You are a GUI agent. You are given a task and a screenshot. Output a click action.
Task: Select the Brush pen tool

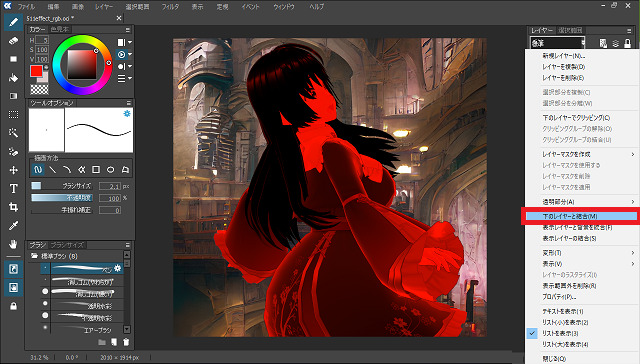click(13, 22)
